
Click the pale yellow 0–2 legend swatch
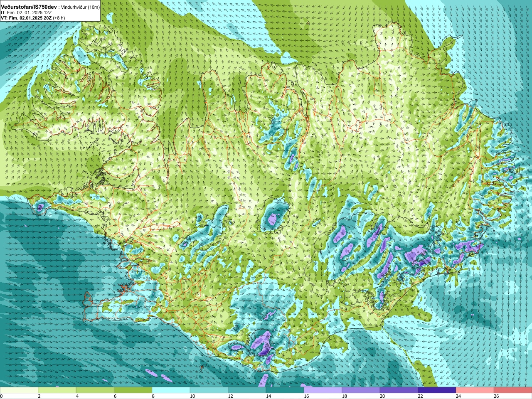point(19,390)
